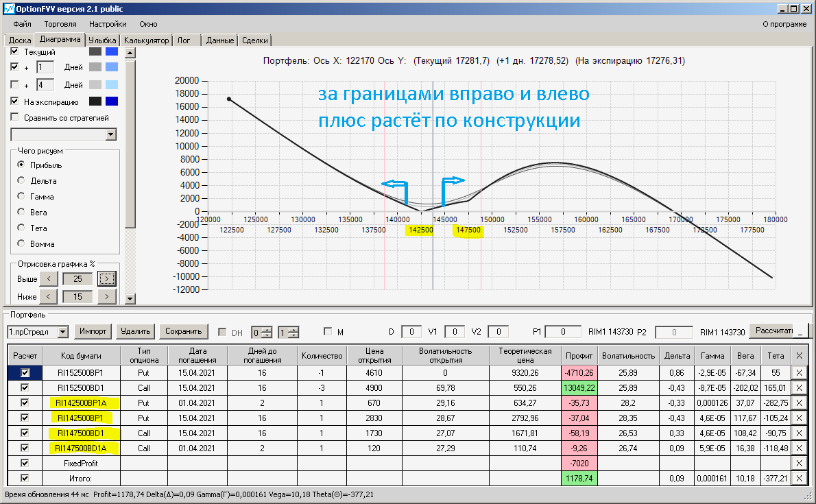The image size is (816, 504).
Task: Switch to the Калькулятор tab
Action: click(146, 40)
